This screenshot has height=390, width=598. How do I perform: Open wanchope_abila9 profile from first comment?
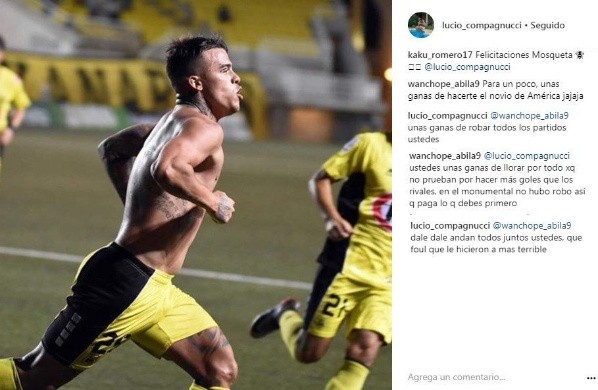coord(445,84)
